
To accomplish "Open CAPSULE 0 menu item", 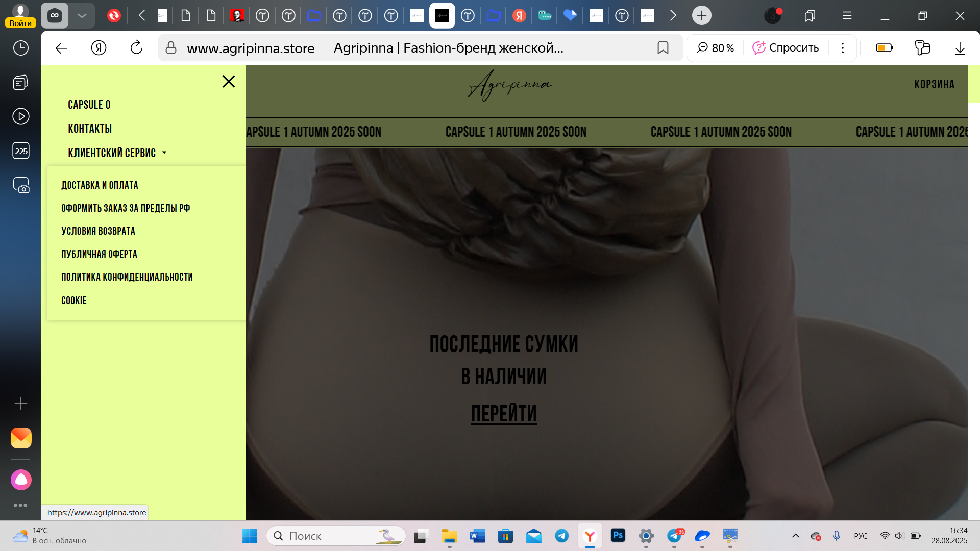I will coord(89,105).
